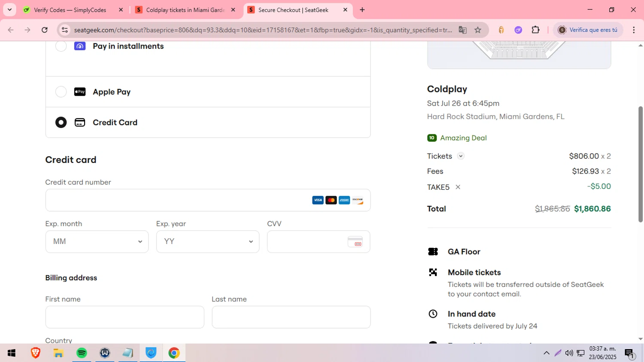Click the In hand date clock icon
This screenshot has width=644, height=362.
click(433, 314)
